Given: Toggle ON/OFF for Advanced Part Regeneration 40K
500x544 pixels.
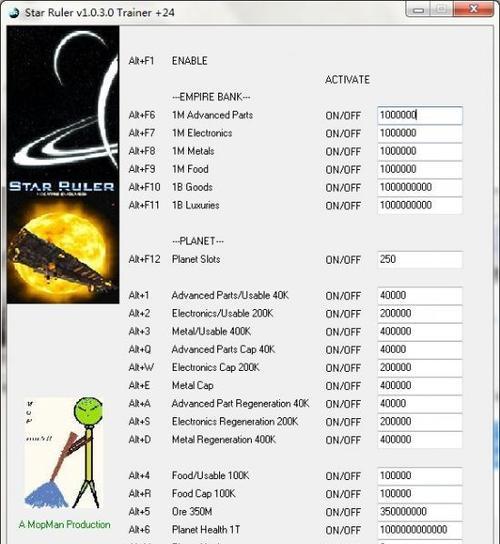Looking at the screenshot, I should click(343, 404).
